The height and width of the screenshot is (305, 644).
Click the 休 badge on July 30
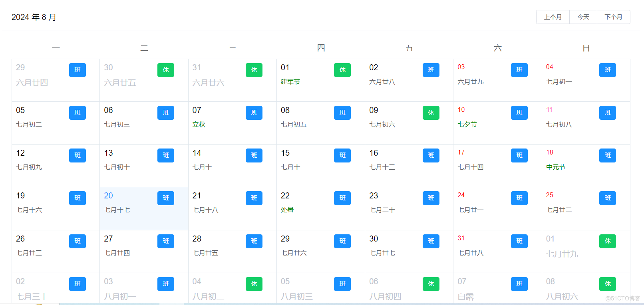(x=166, y=70)
